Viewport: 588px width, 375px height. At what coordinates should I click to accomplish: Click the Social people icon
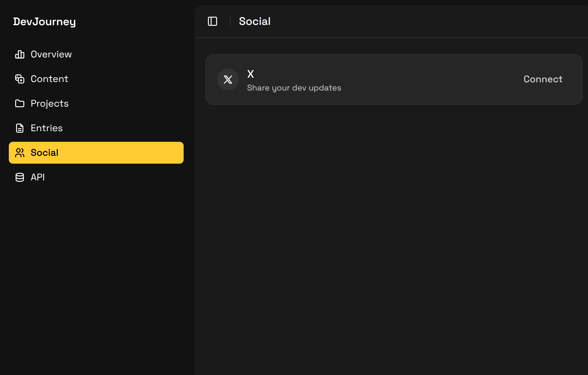point(20,153)
